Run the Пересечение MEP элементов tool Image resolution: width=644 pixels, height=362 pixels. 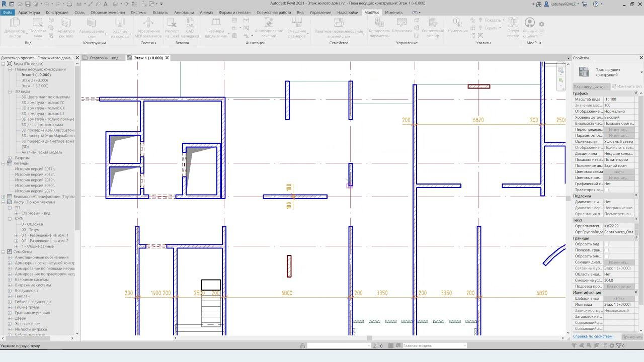(148, 27)
